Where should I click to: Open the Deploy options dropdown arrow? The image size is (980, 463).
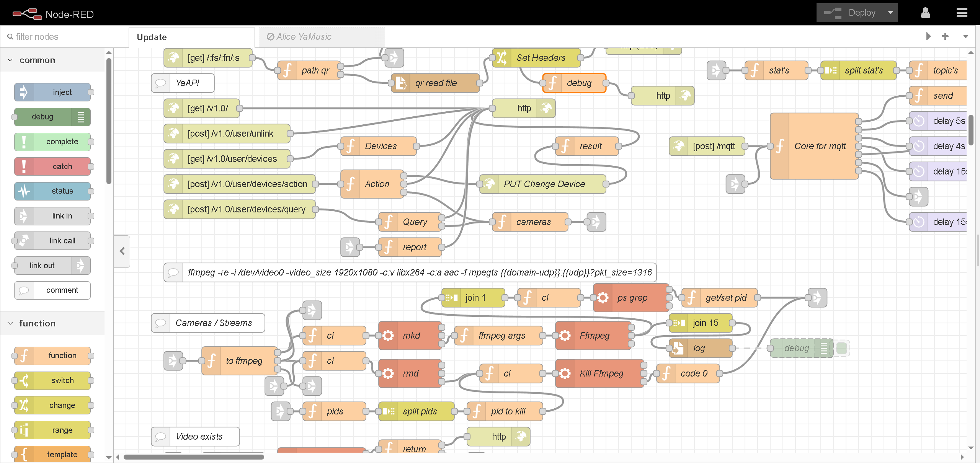(x=890, y=13)
